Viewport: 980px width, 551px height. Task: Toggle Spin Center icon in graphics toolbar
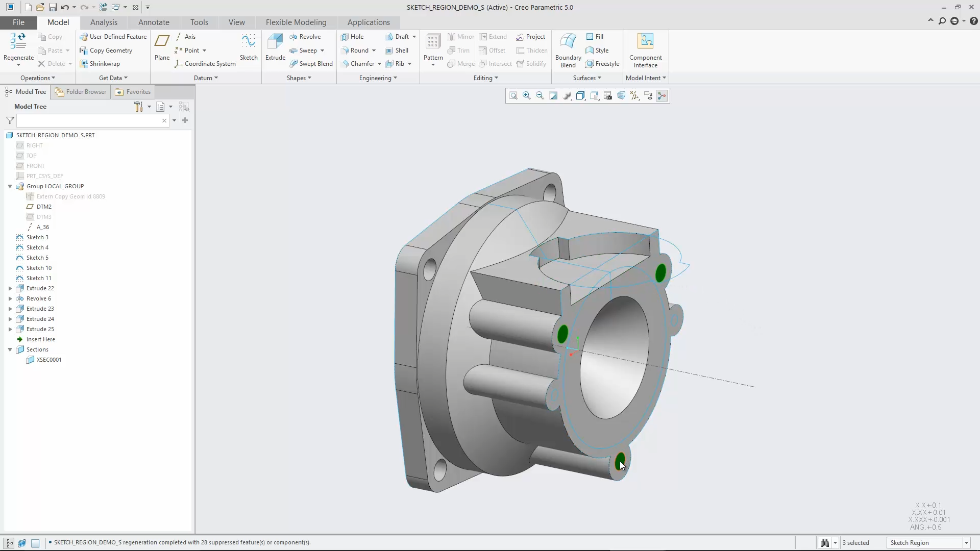[662, 96]
